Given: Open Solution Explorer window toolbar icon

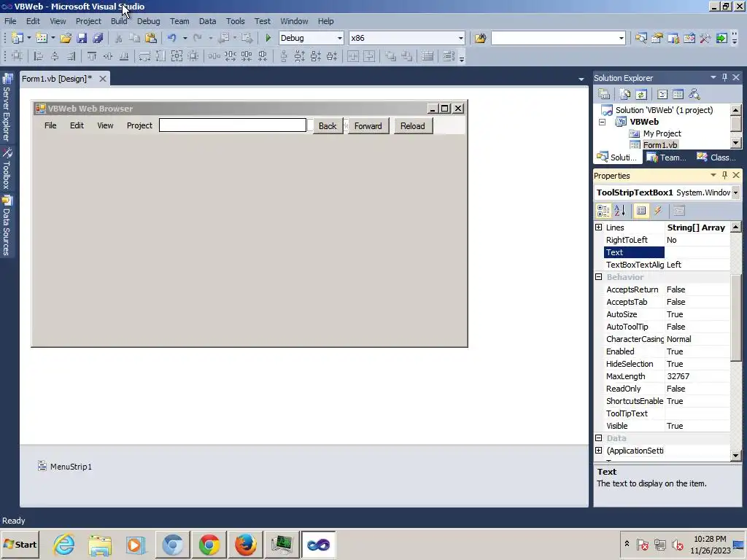Looking at the screenshot, I should click(640, 38).
